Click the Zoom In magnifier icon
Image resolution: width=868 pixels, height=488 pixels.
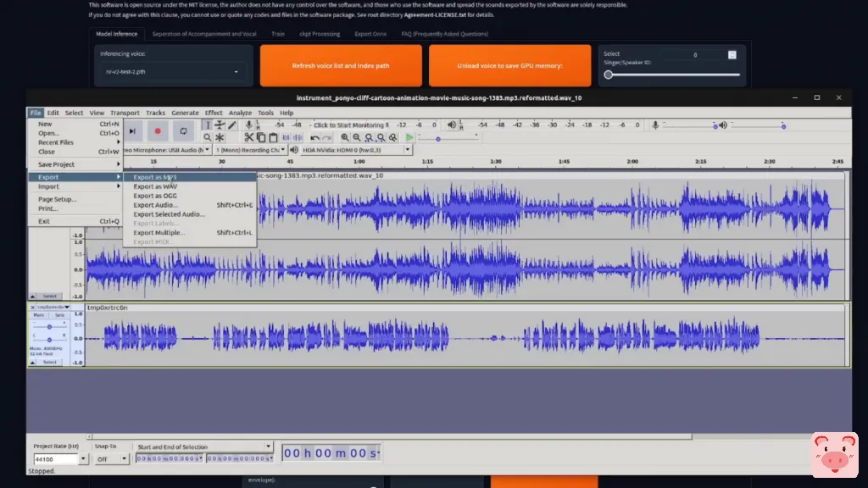tap(345, 137)
